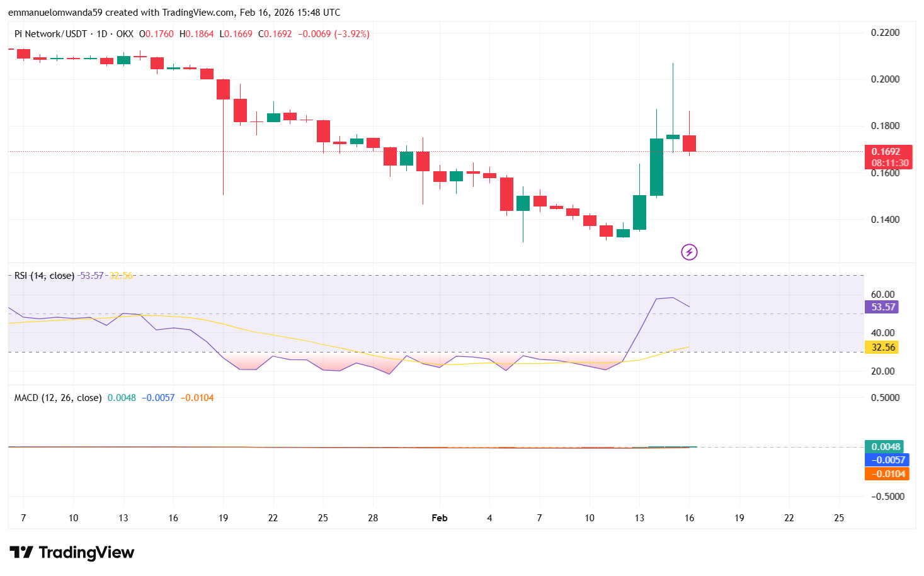Select the RSI (14, close) indicator legend

pyautogui.click(x=43, y=275)
